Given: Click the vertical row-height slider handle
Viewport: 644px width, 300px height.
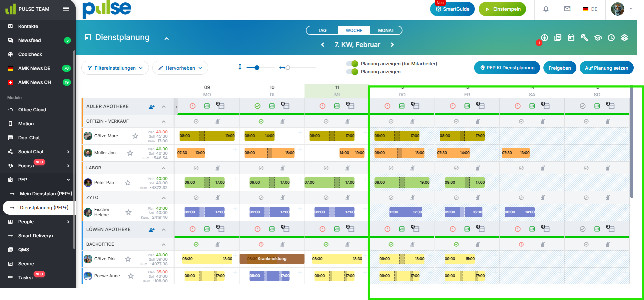Looking at the screenshot, I should coord(257,68).
